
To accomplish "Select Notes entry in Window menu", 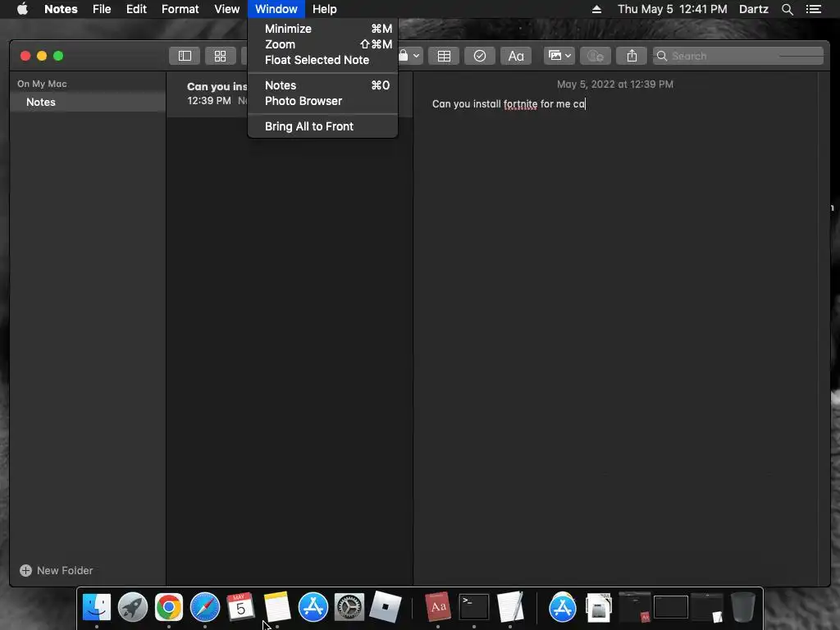I will pyautogui.click(x=323, y=85).
